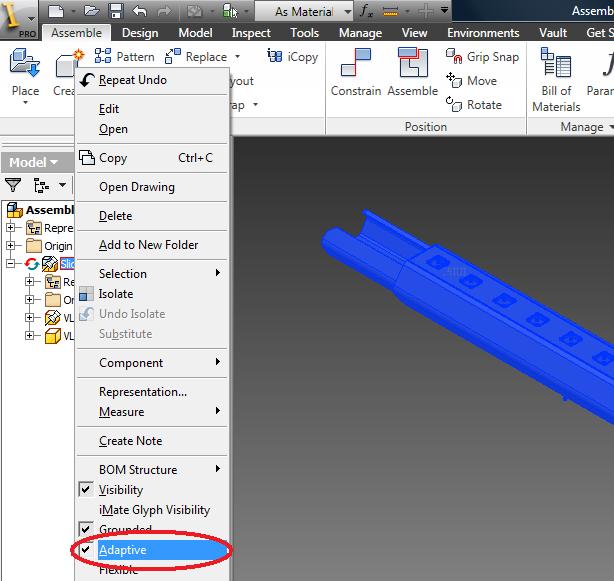The image size is (614, 581).
Task: Toggle the Grounded checkmark
Action: click(125, 529)
